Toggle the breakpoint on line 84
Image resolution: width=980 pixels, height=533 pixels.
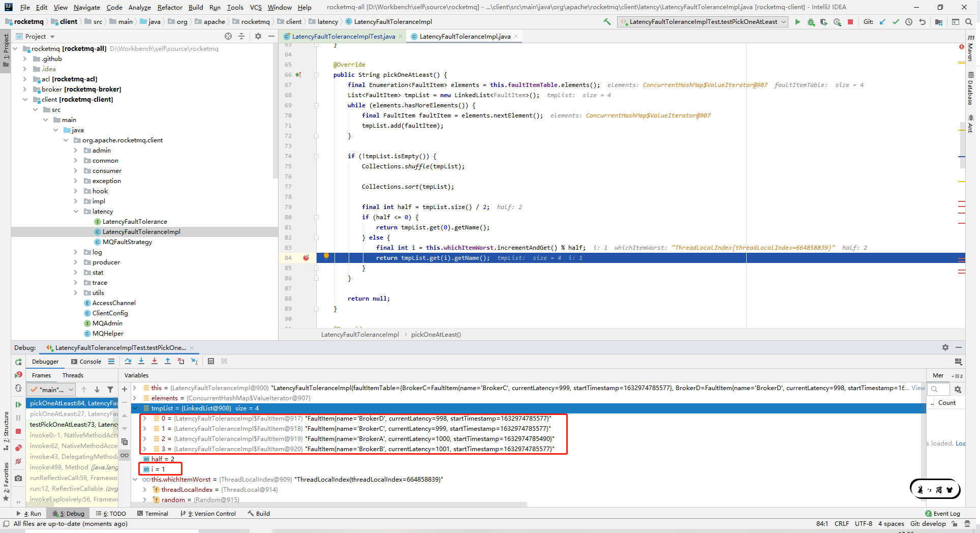click(306, 258)
